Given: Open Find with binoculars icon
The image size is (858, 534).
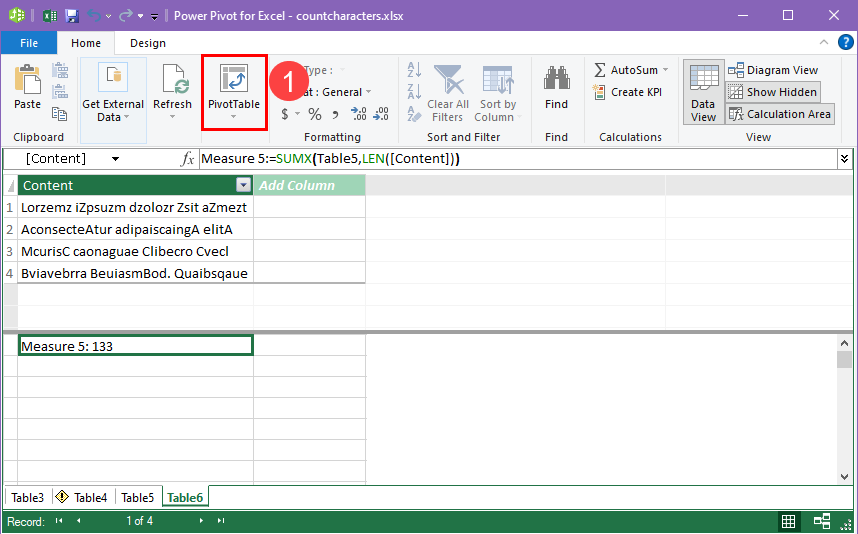Looking at the screenshot, I should tap(556, 78).
